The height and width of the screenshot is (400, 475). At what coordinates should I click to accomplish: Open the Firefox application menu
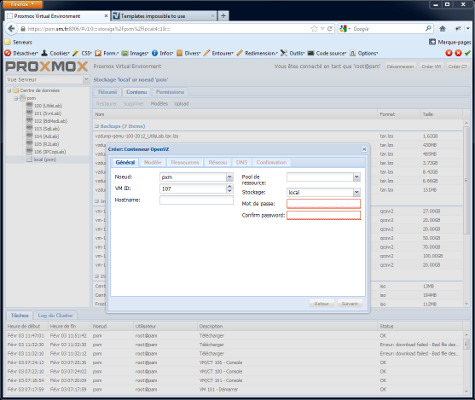(23, 4)
